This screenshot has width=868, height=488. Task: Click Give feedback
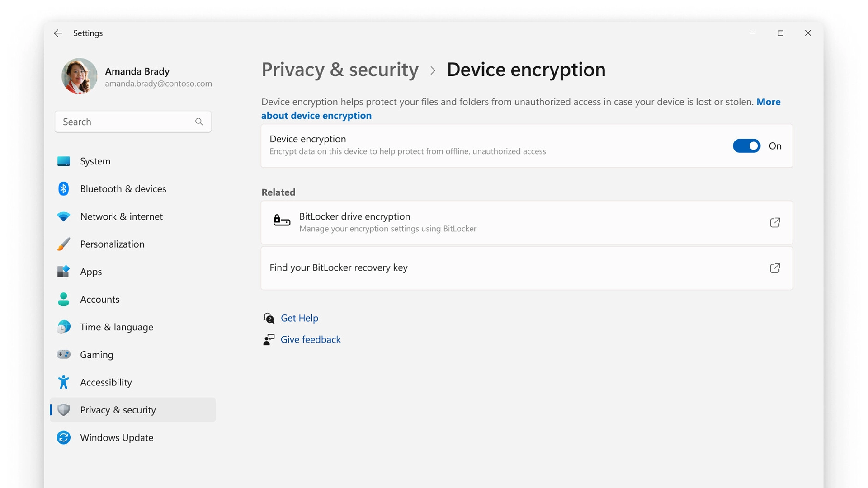coord(310,339)
